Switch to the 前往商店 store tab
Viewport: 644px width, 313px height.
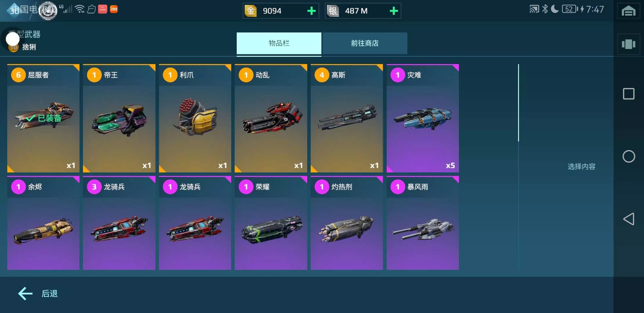click(365, 43)
